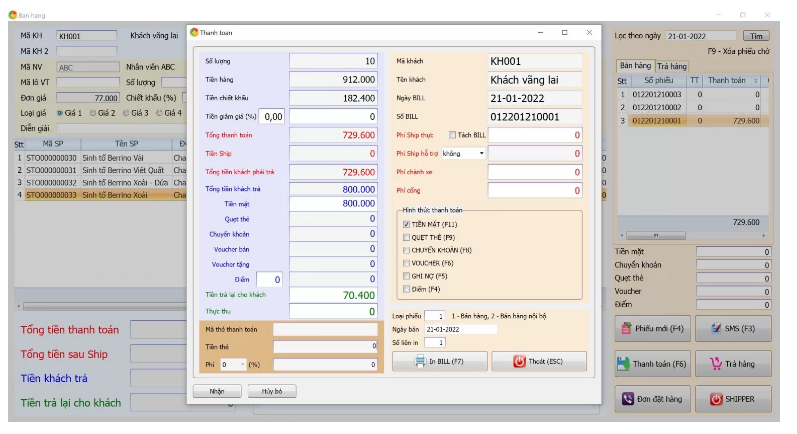The width and height of the screenshot is (797, 434).
Task: Expand the Phí percentage dropdown
Action: tap(242, 364)
